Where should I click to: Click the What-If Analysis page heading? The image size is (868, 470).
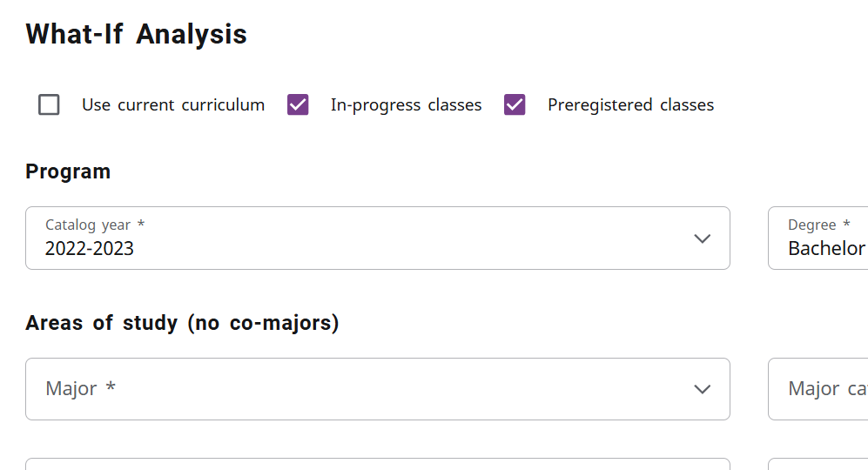pyautogui.click(x=136, y=35)
